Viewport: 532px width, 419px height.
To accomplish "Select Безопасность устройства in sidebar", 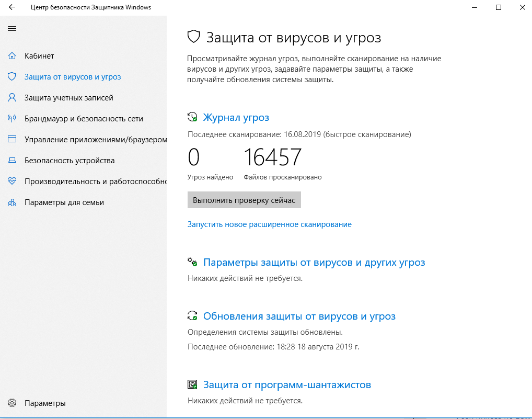I will click(70, 161).
